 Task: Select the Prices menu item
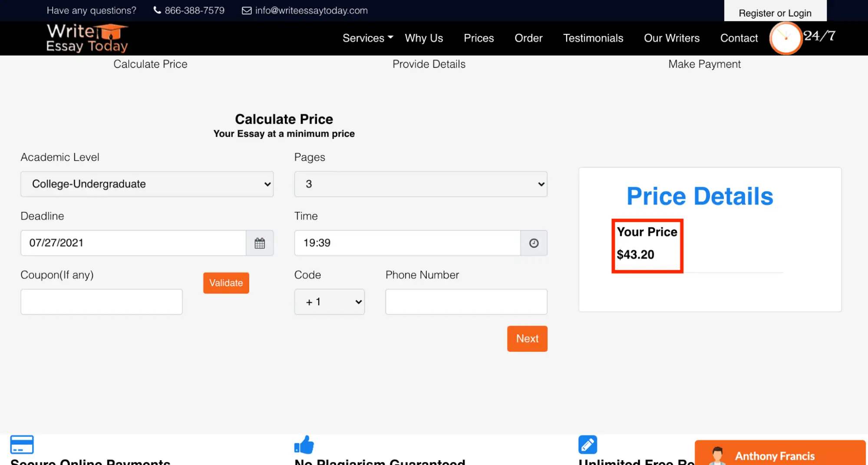point(479,38)
